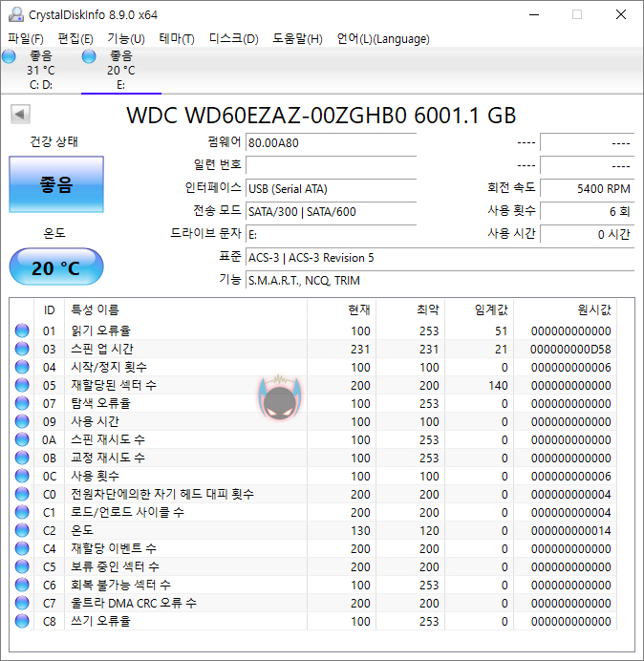Open the 도움말(H) menu
The image size is (644, 661).
(x=297, y=39)
